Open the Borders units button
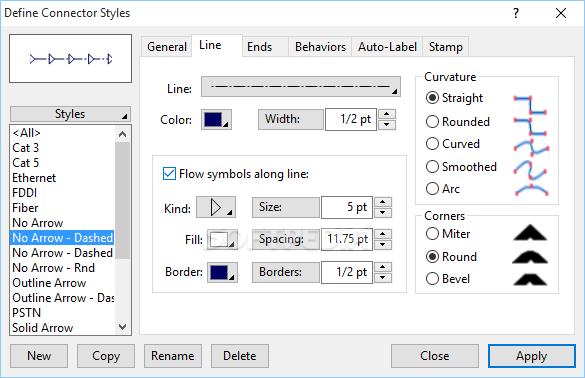 coord(286,272)
